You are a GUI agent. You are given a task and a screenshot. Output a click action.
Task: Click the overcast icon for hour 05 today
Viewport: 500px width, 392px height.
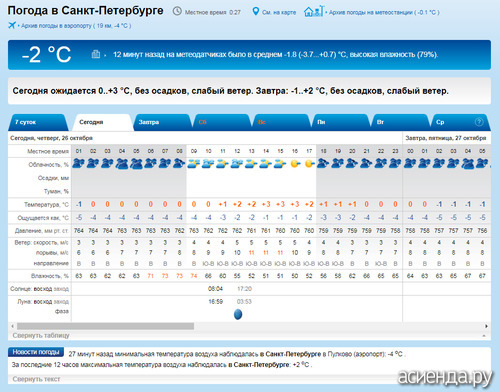(x=136, y=164)
